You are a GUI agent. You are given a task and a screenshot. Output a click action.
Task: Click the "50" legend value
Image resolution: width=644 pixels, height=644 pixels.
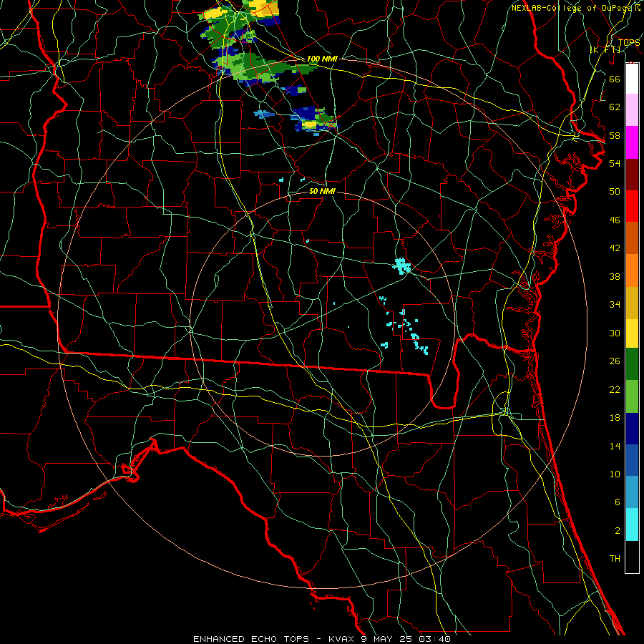tap(615, 191)
